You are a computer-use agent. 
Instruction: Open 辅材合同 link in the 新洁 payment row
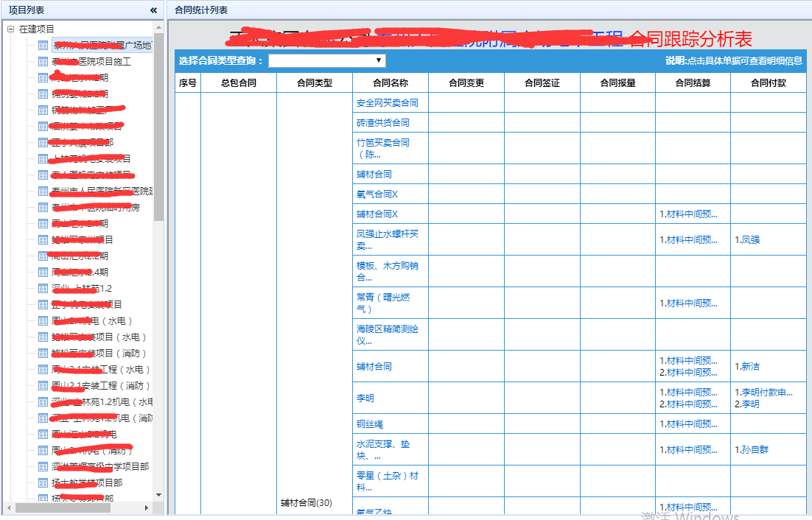[374, 366]
